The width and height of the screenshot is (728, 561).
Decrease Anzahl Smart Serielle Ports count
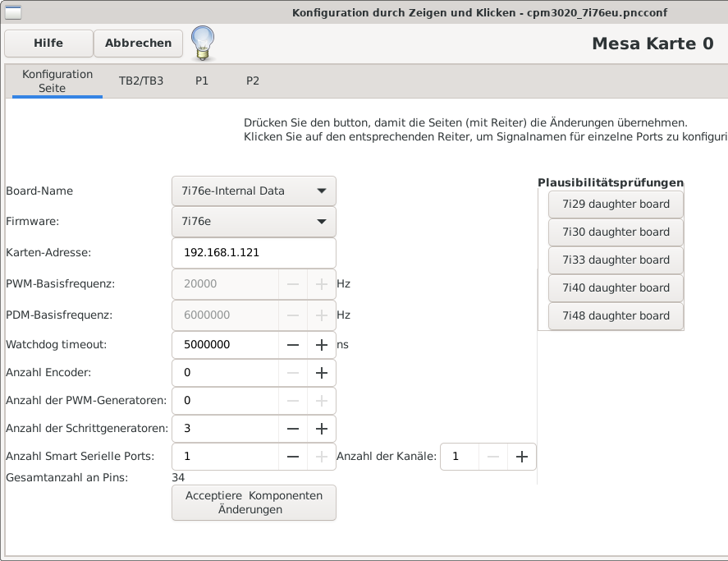pyautogui.click(x=293, y=457)
